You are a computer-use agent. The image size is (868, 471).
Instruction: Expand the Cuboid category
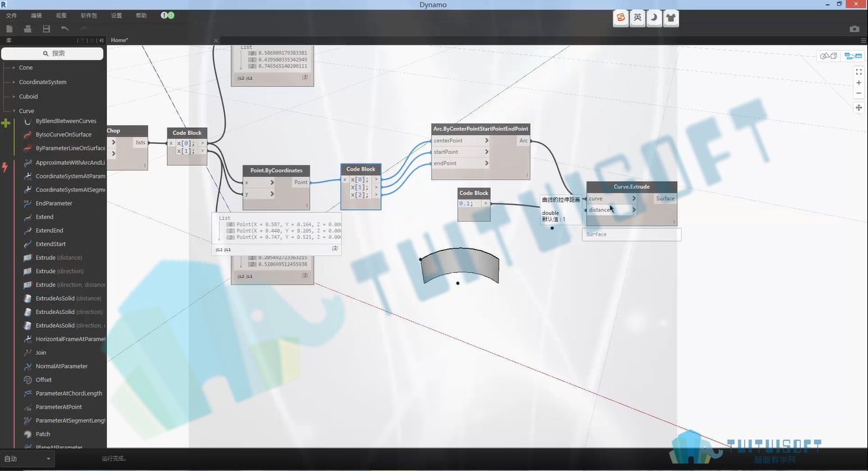coord(14,96)
